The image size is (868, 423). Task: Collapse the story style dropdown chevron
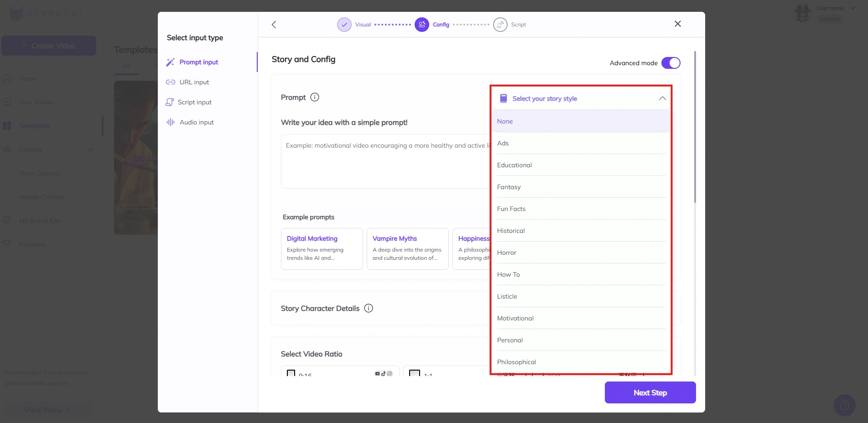(x=662, y=98)
